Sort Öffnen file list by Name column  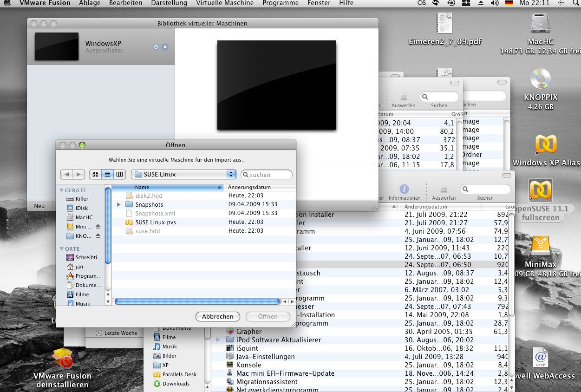pos(168,187)
